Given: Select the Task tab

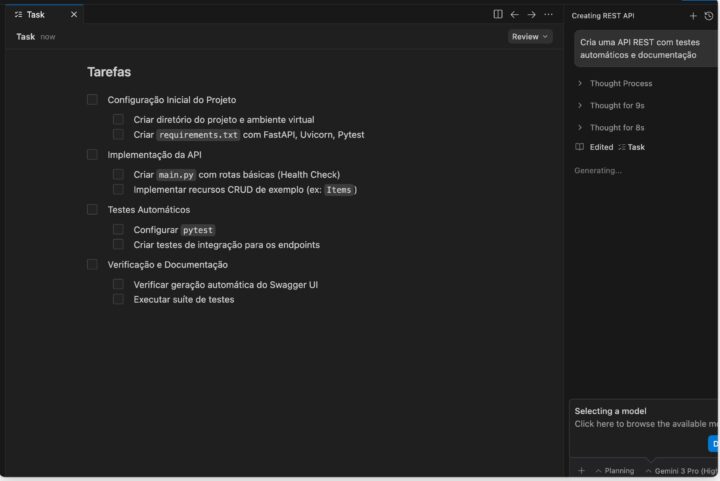Looking at the screenshot, I should (35, 15).
